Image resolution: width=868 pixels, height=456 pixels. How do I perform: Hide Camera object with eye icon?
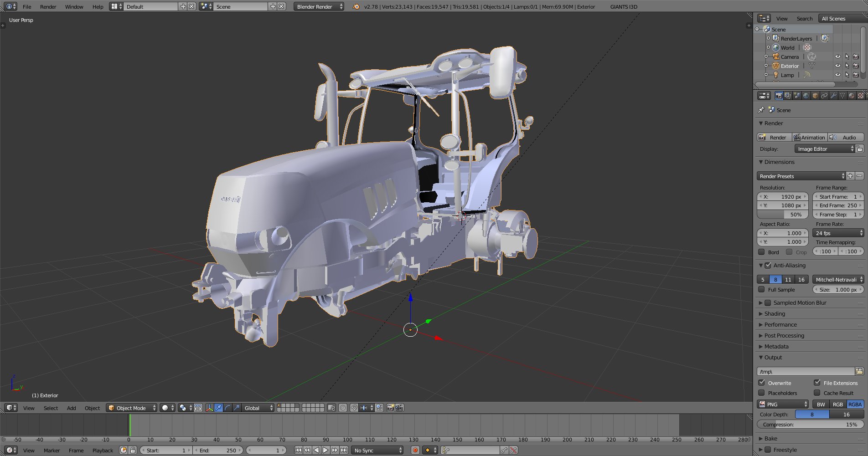(x=838, y=57)
